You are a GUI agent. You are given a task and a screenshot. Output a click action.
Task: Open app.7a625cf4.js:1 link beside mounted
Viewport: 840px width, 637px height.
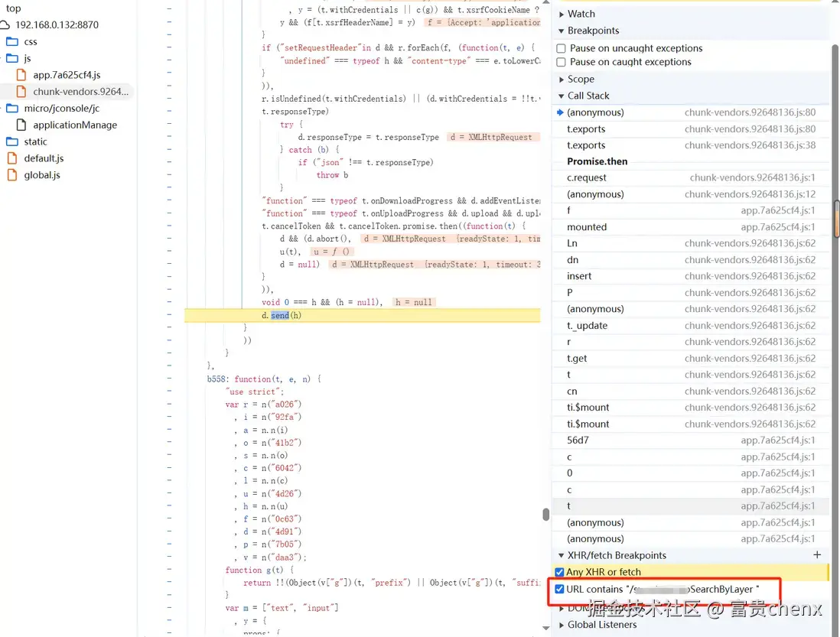[778, 227]
